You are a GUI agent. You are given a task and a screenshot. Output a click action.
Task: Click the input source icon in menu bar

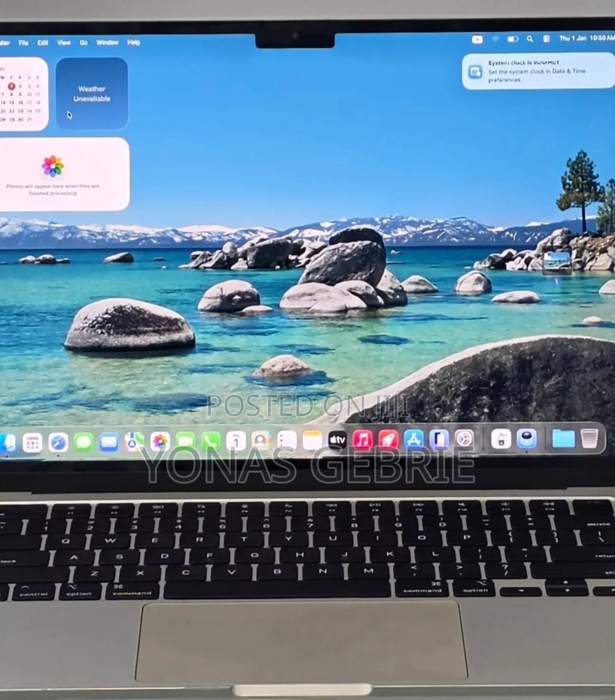click(477, 39)
